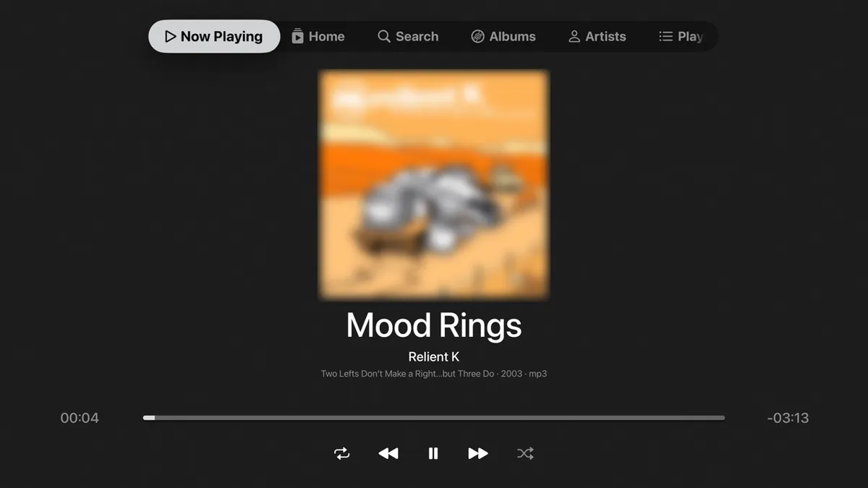Click the person Artists icon

[574, 36]
